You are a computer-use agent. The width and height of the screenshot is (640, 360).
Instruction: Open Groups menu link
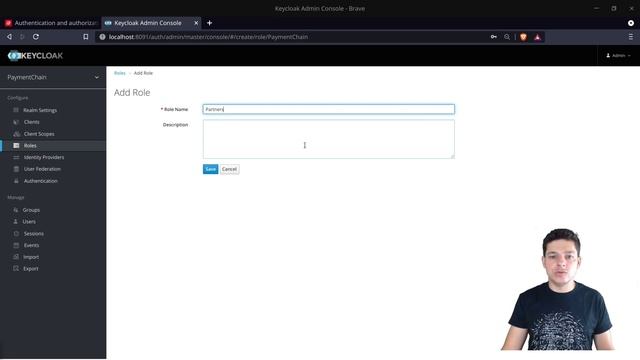31,210
